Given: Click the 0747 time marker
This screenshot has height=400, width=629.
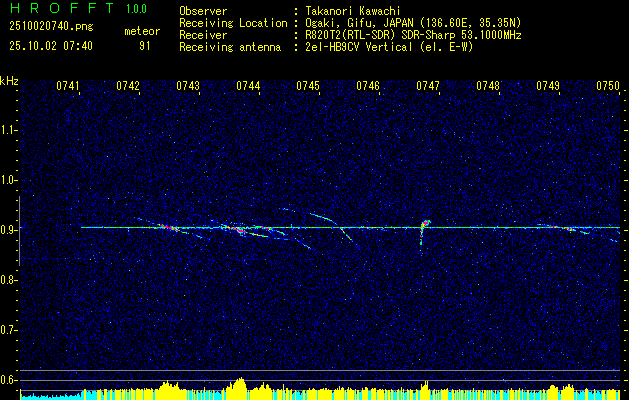Looking at the screenshot, I should tap(428, 86).
